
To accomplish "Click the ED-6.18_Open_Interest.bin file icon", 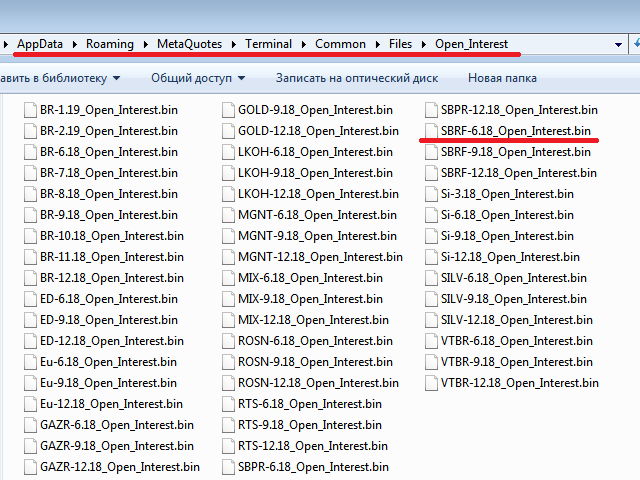I will point(30,299).
